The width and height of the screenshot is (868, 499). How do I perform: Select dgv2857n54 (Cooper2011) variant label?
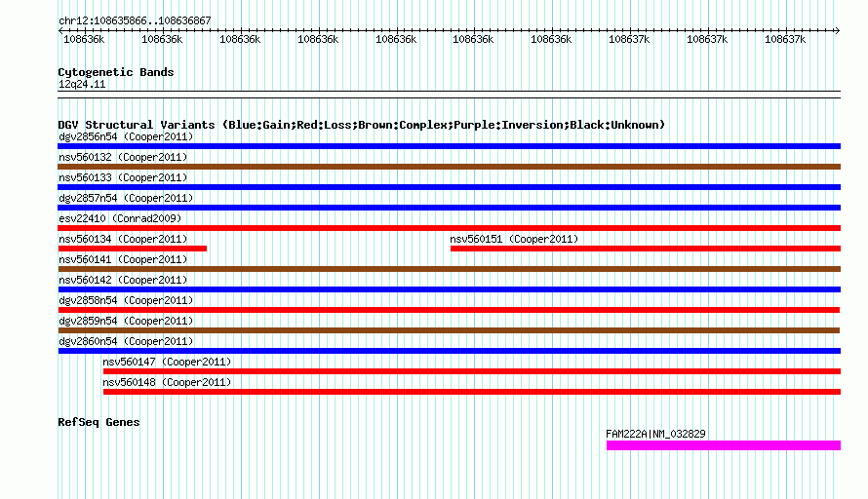click(126, 198)
